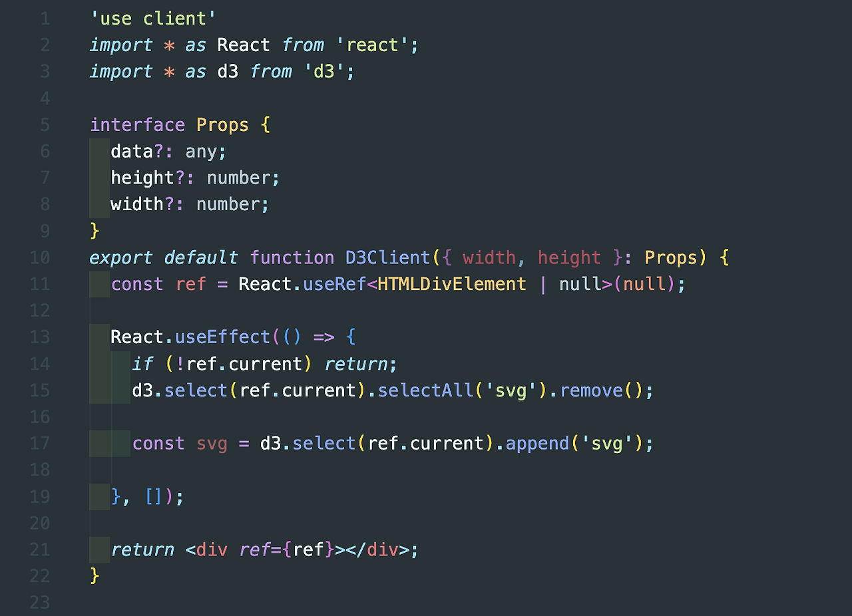Click line number 1 in the gutter
852x616 pixels.
pyautogui.click(x=45, y=19)
